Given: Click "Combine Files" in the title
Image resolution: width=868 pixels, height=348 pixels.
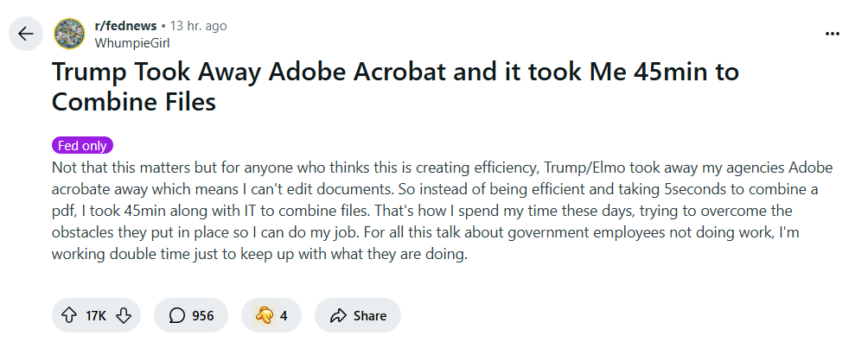Looking at the screenshot, I should [133, 102].
